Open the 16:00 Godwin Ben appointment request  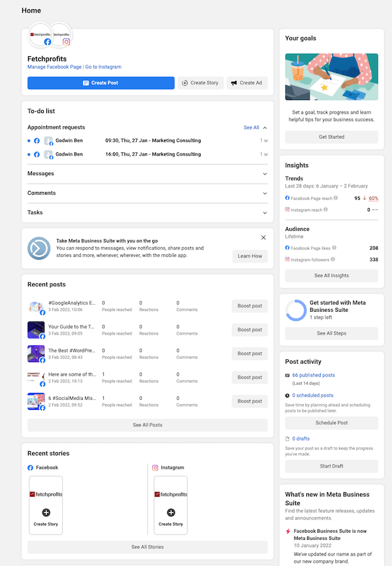coord(148,154)
